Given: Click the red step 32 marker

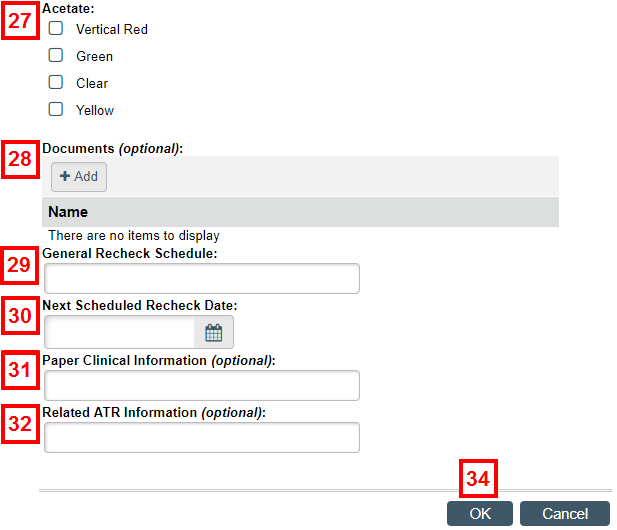Looking at the screenshot, I should pyautogui.click(x=20, y=424).
